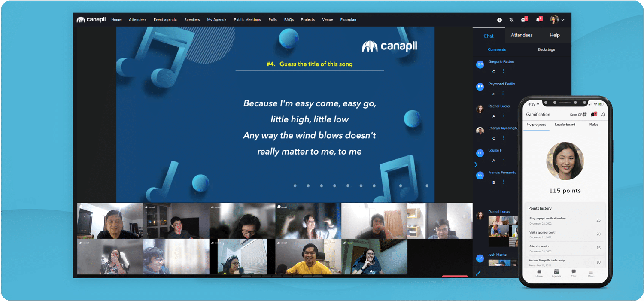The height and width of the screenshot is (301, 644).
Task: Tap the chat bubble icon in phone header
Action: pyautogui.click(x=594, y=114)
